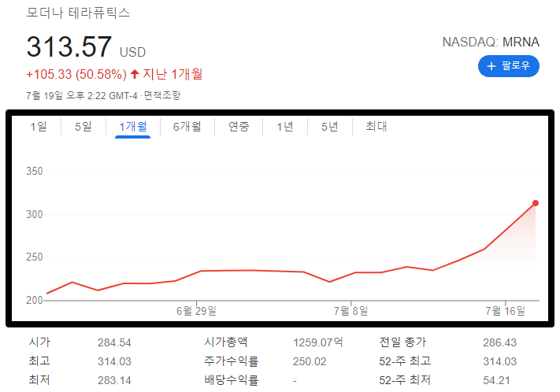Switch to the 6개월 range tab
560x392 pixels.
click(x=187, y=127)
